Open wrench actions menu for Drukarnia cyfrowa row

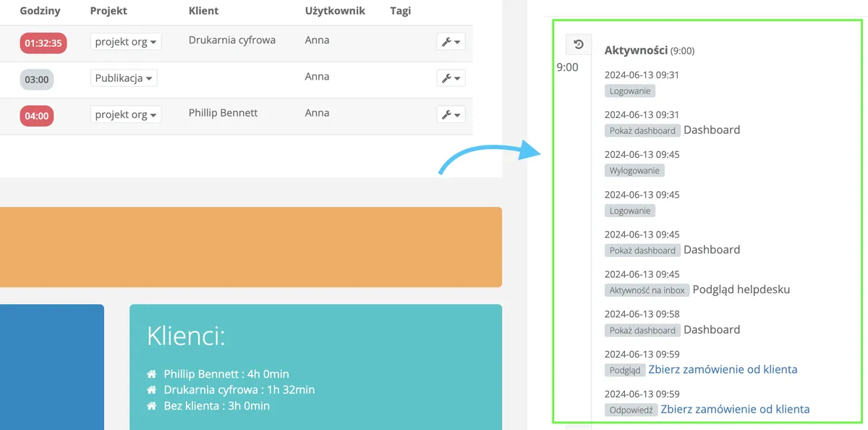[x=451, y=41]
